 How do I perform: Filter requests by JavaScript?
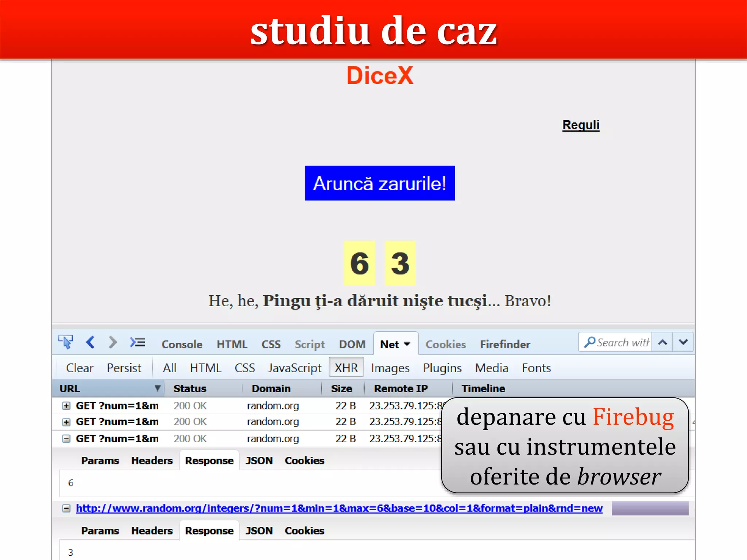coord(295,367)
